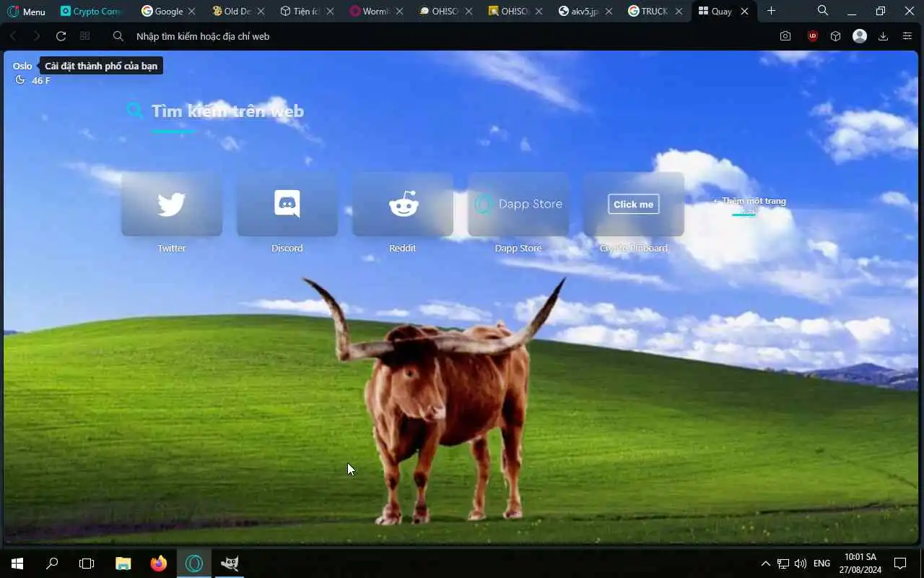
Task: Open the volume speaker tray icon
Action: (801, 564)
